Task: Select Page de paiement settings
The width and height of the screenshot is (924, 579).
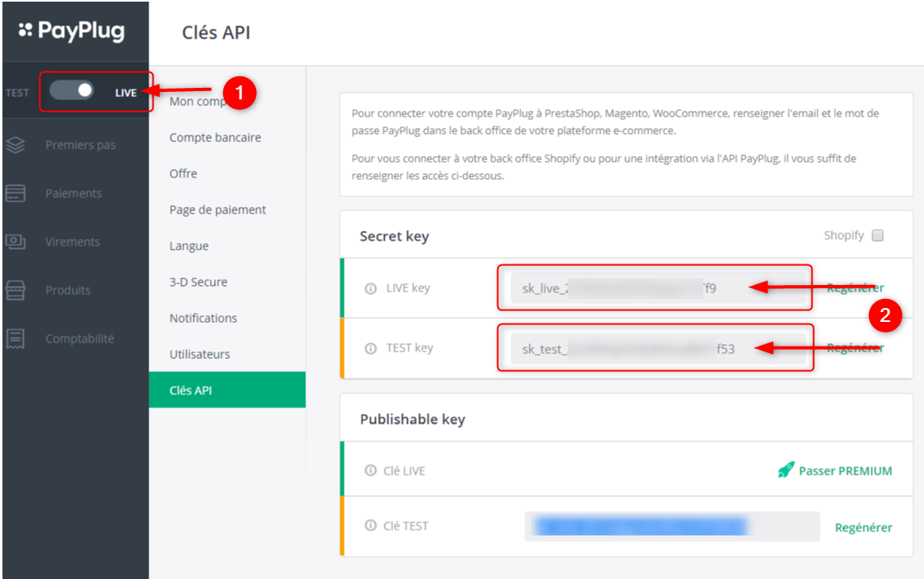Action: [217, 210]
